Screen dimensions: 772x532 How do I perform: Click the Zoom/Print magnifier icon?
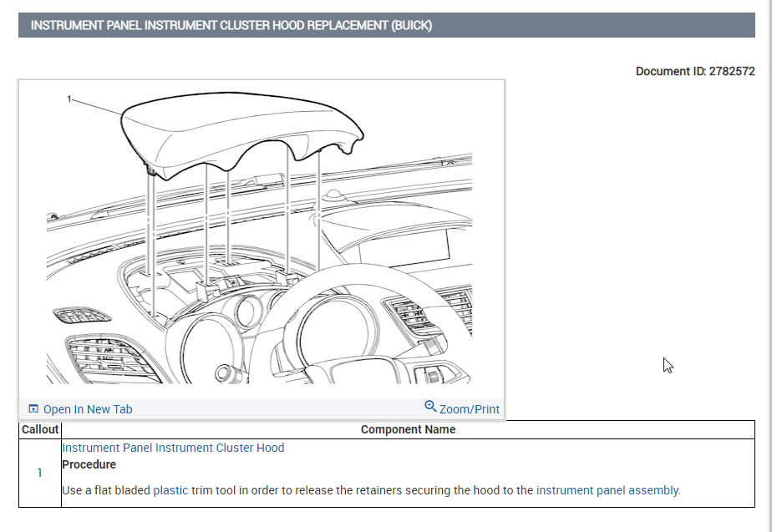tap(430, 407)
